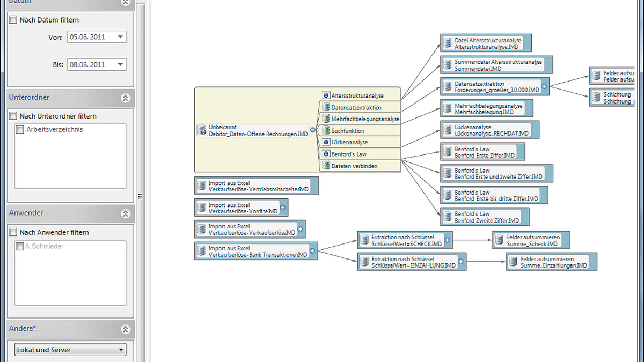The height and width of the screenshot is (362, 644).
Task: Click the database icon of Mehrfachbelegung.IMD
Action: tap(447, 109)
